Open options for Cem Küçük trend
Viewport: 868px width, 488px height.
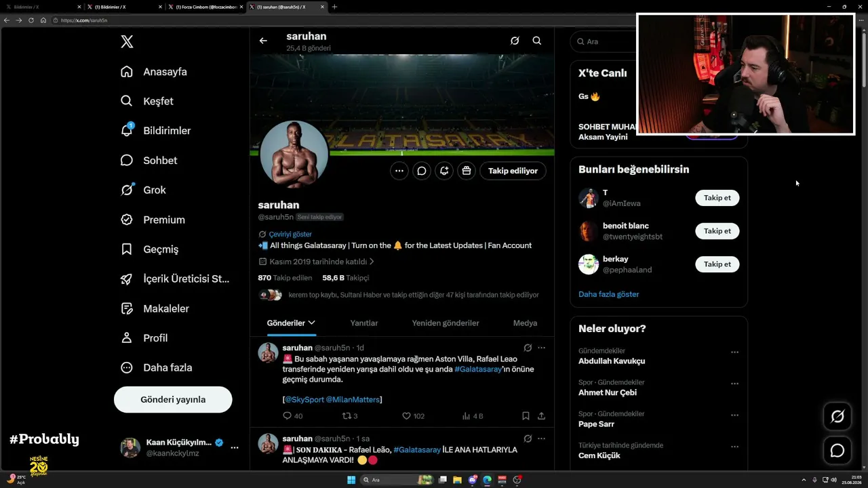[734, 447]
